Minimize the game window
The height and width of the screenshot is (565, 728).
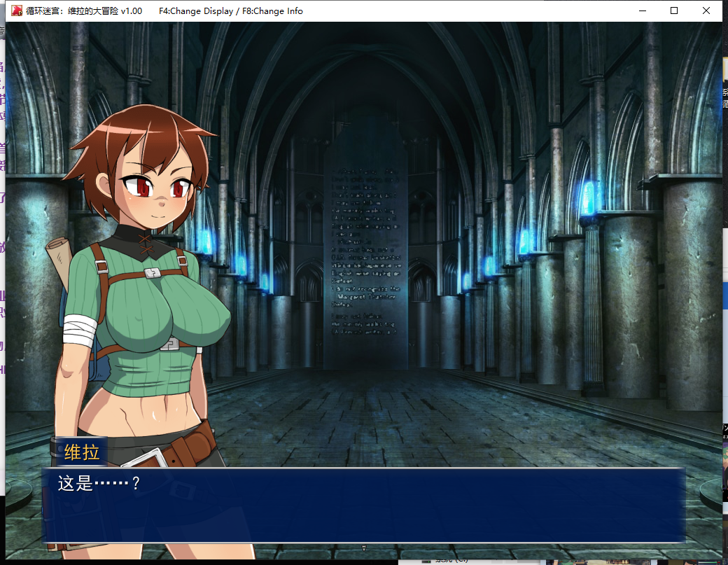(x=643, y=11)
